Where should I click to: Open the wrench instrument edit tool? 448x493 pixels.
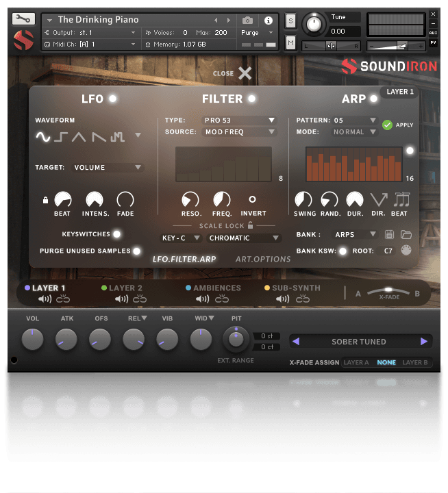[23, 18]
